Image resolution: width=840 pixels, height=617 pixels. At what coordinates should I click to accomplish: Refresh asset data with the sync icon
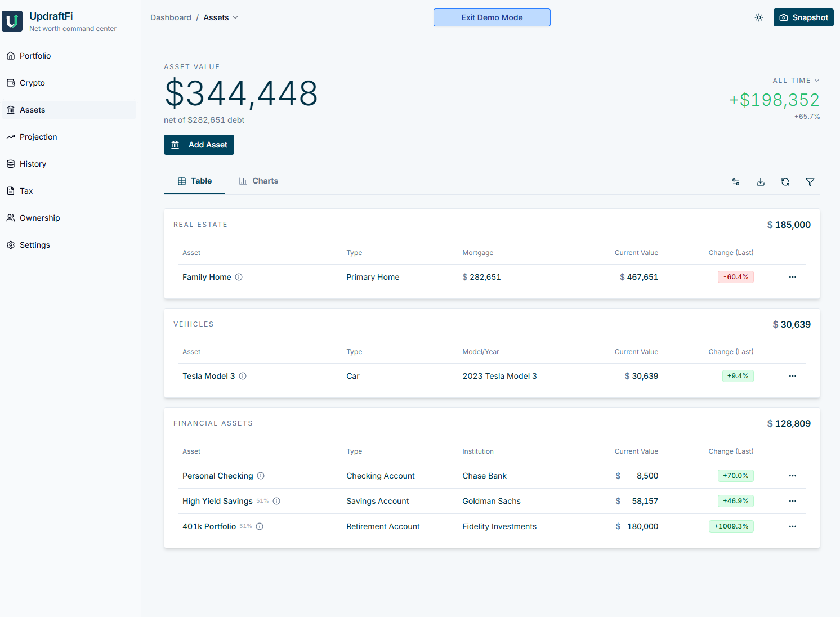[x=785, y=182]
